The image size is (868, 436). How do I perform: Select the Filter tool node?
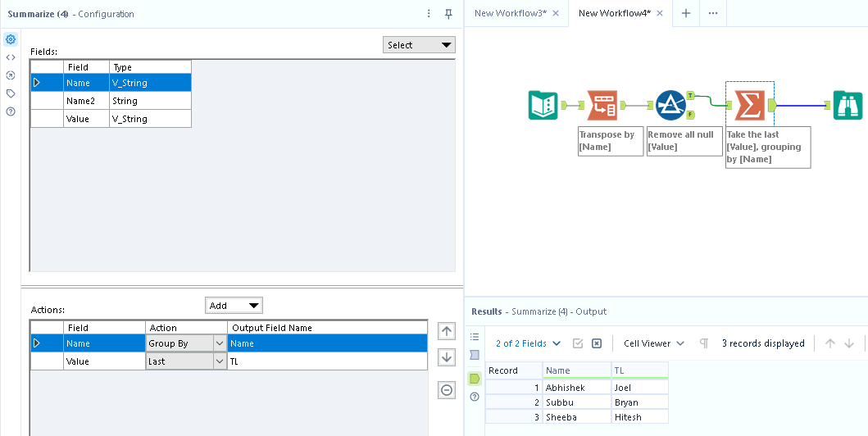coord(670,106)
